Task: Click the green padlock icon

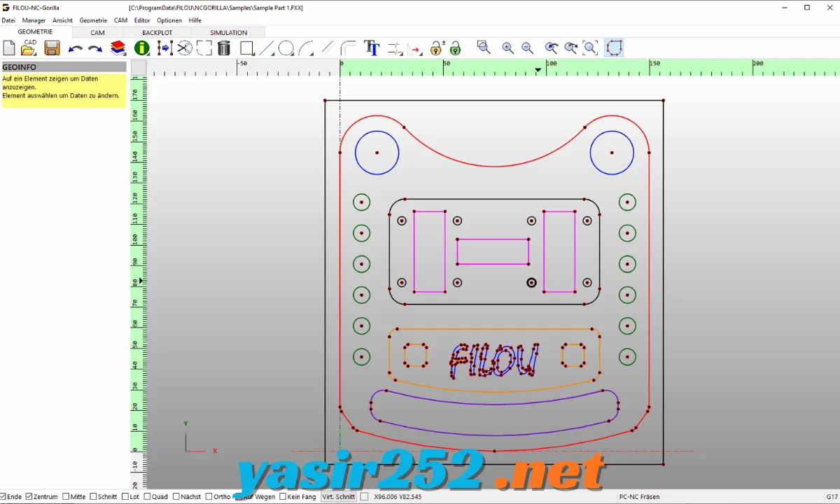Action: pyautogui.click(x=456, y=48)
